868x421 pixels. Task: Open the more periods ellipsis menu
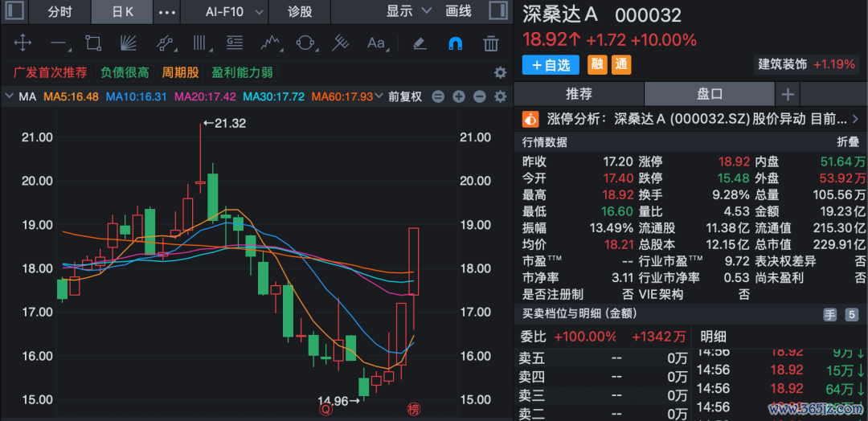(166, 12)
